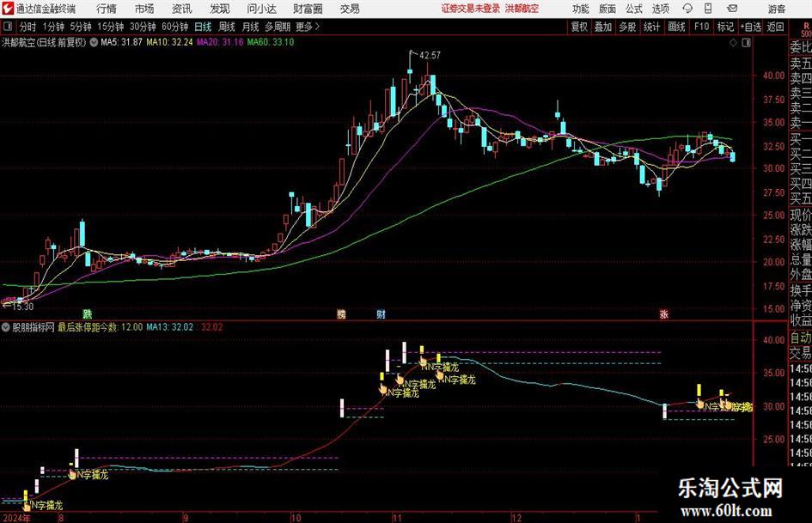Toggle right info panel icon beside the diamond
The width and height of the screenshot is (812, 523).
746,43
